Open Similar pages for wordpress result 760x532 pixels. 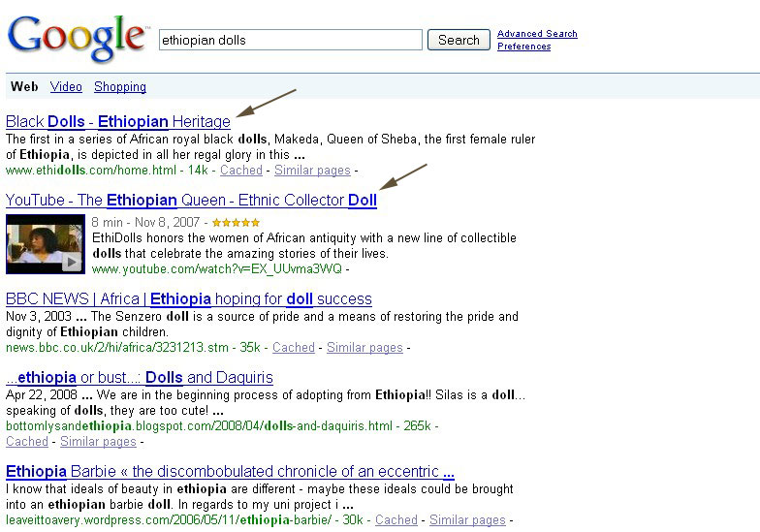(467, 519)
